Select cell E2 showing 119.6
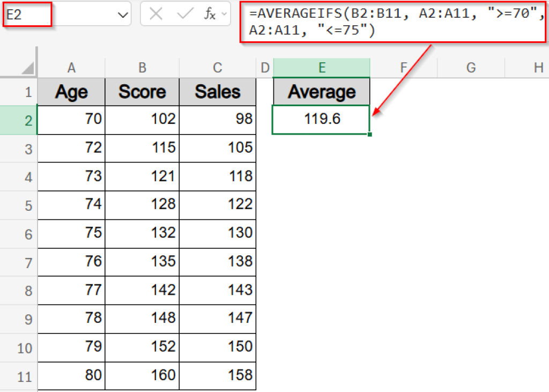Viewport: 549px width, 392px height. (x=321, y=119)
